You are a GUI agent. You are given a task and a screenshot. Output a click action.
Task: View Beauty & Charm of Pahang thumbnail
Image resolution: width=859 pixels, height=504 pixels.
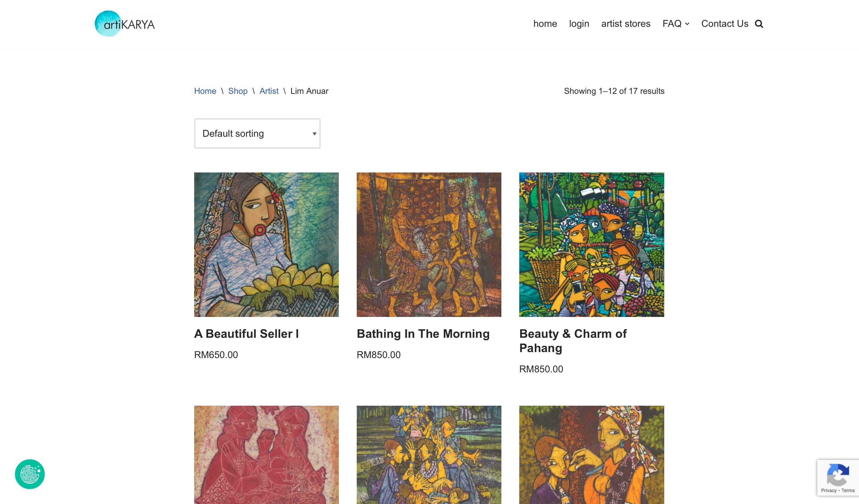pyautogui.click(x=591, y=245)
